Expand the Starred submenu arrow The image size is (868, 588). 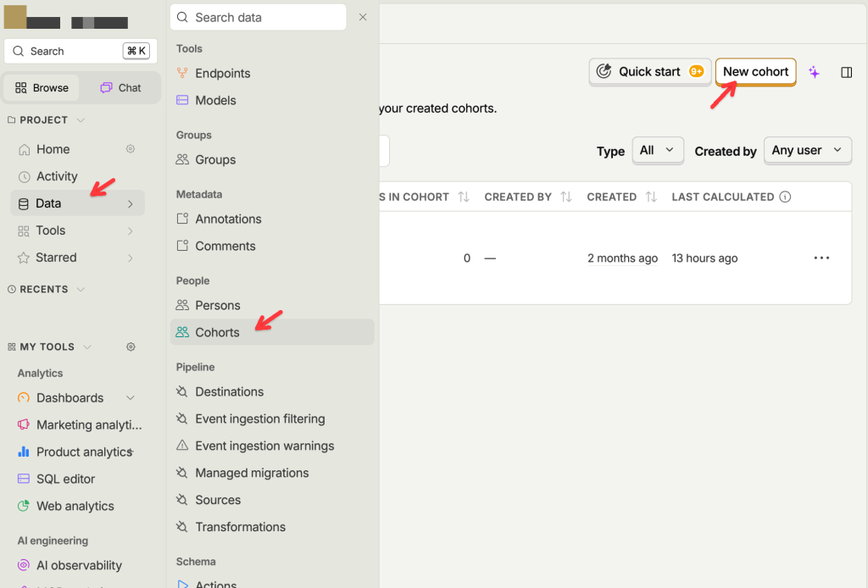[131, 258]
